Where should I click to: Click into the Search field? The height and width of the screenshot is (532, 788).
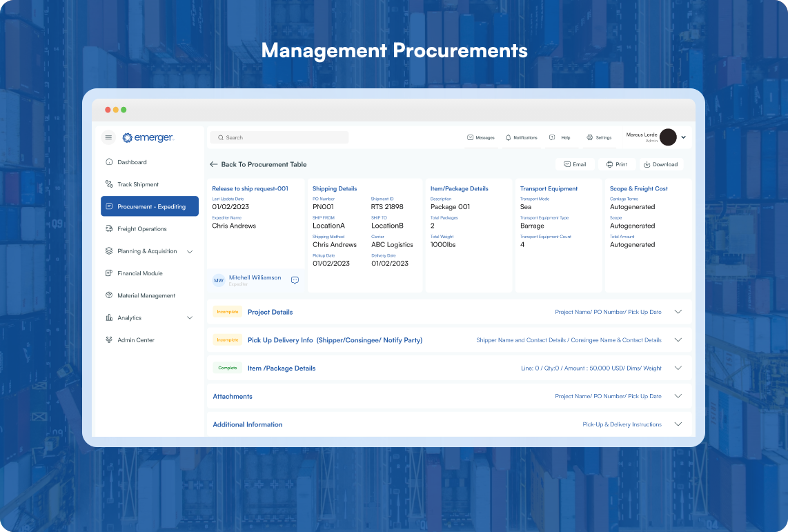point(279,137)
